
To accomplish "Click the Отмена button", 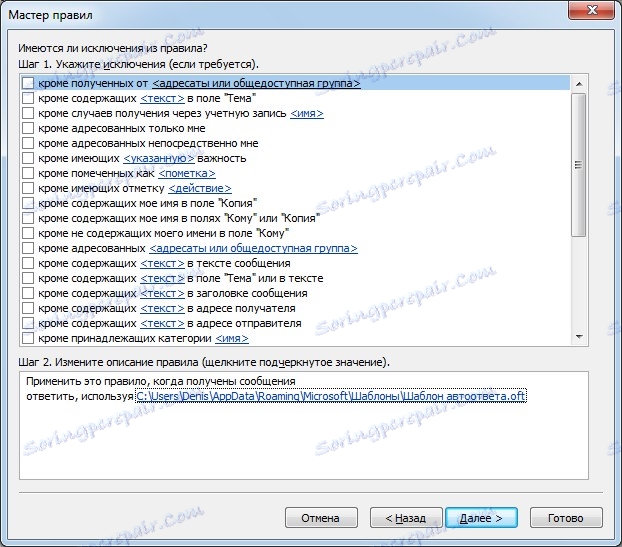I will pos(321,518).
